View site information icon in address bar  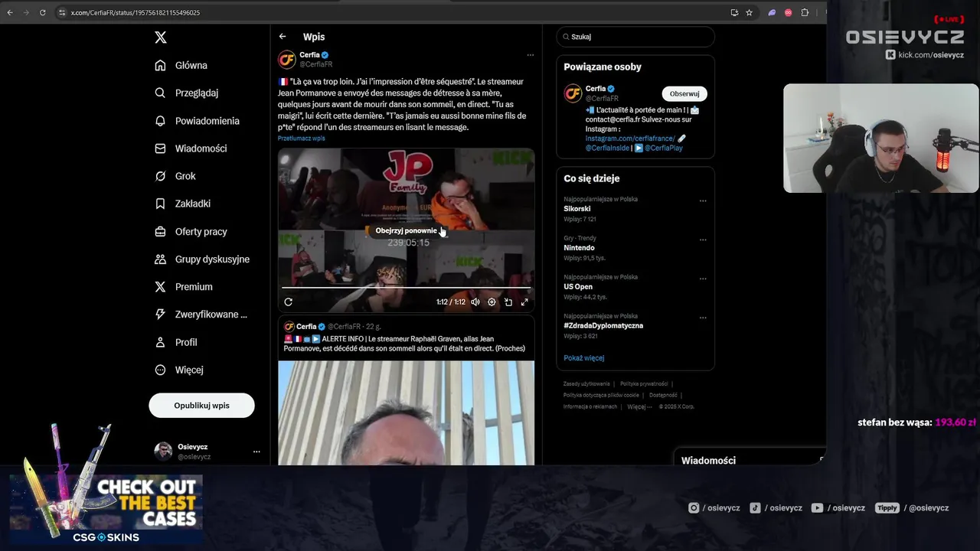(62, 12)
